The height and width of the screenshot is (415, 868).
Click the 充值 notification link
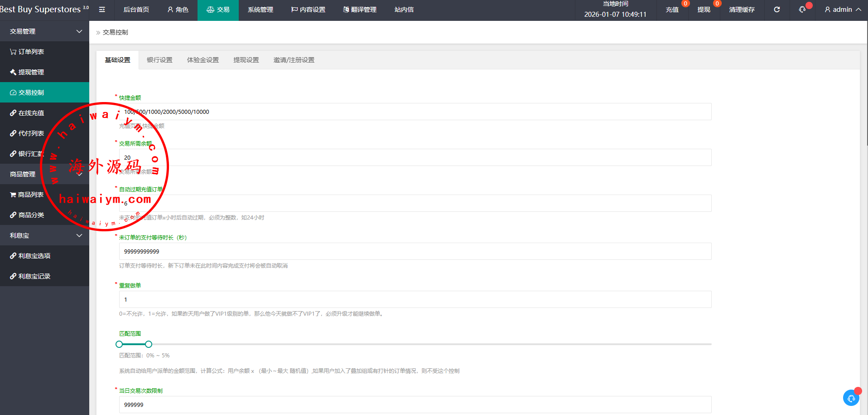(x=672, y=10)
